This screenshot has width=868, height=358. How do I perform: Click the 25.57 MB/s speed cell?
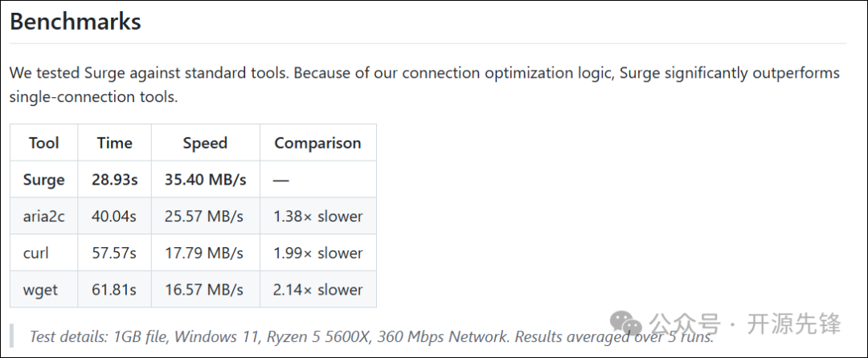click(x=204, y=216)
